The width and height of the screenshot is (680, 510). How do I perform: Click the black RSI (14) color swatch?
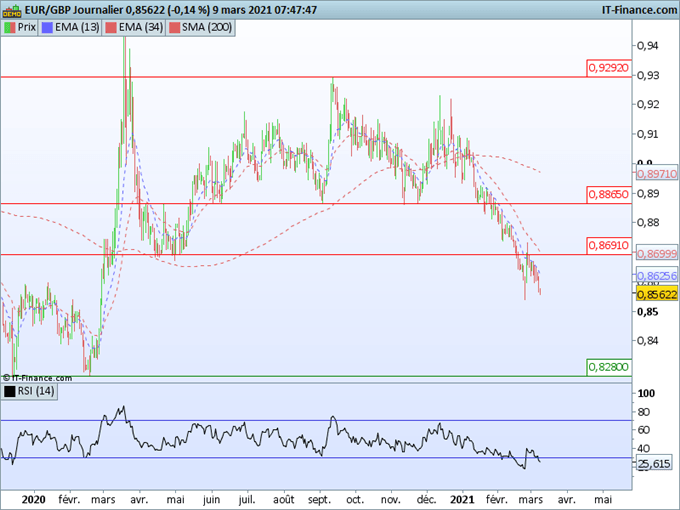10,392
